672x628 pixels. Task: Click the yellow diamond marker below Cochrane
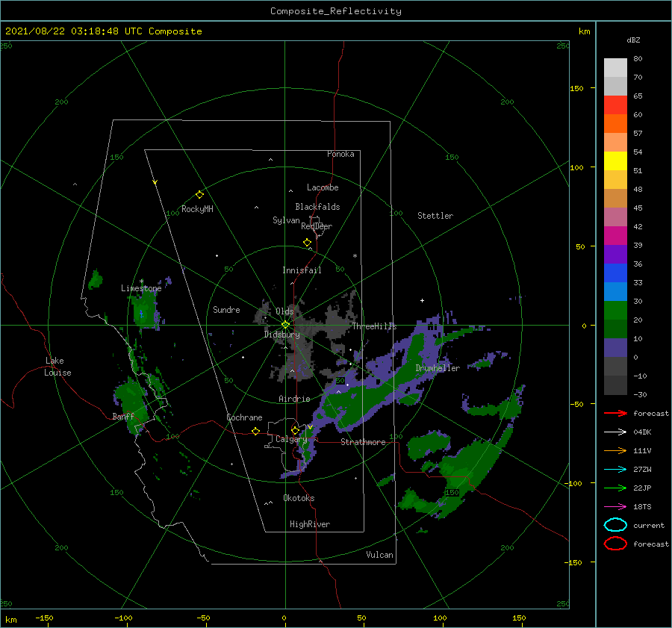point(255,432)
